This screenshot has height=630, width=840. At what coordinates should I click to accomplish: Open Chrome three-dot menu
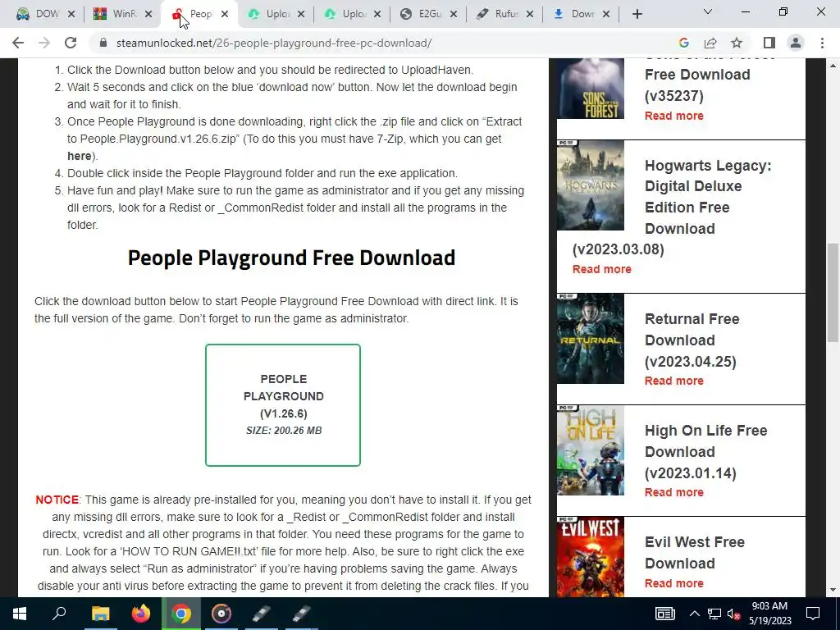(822, 43)
